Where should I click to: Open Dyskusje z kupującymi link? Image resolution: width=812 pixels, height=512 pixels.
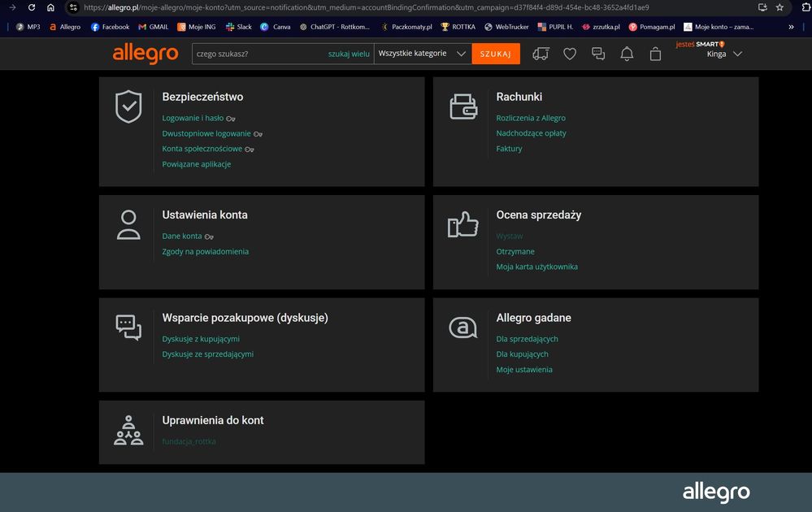tap(201, 339)
